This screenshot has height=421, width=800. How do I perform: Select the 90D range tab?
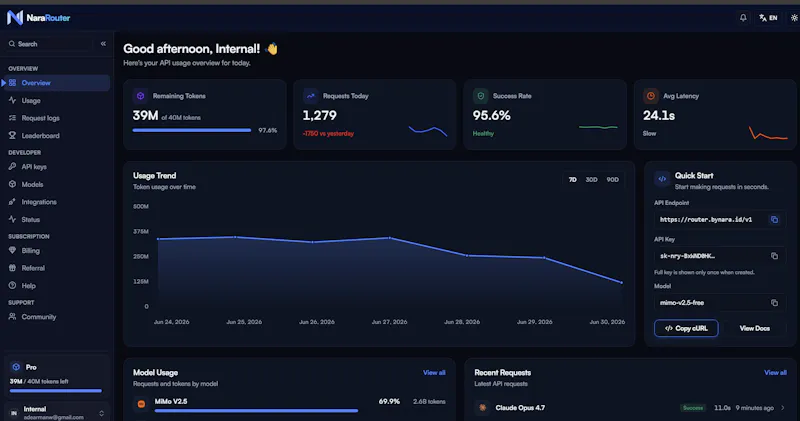pyautogui.click(x=612, y=180)
